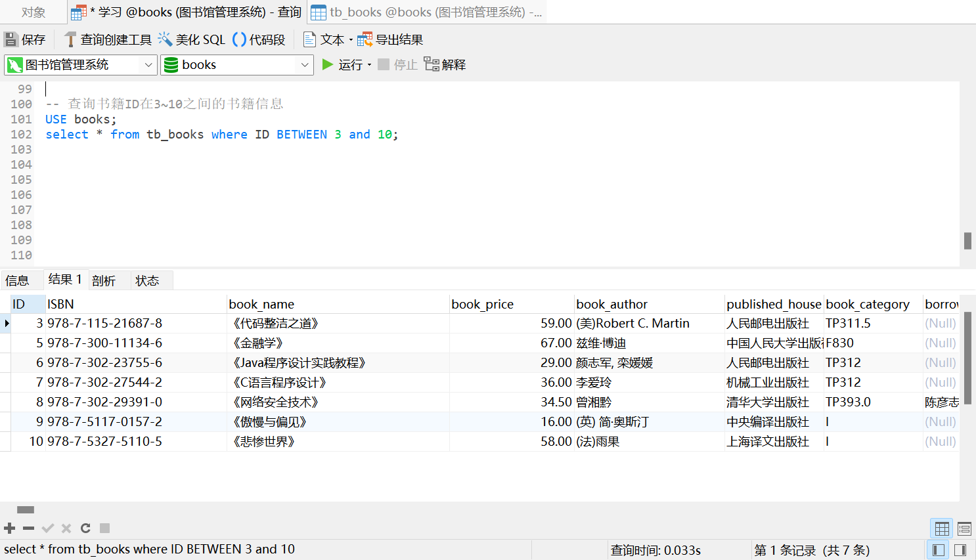Image resolution: width=976 pixels, height=560 pixels.
Task: Click the grey Stop square icon
Action: (x=384, y=64)
